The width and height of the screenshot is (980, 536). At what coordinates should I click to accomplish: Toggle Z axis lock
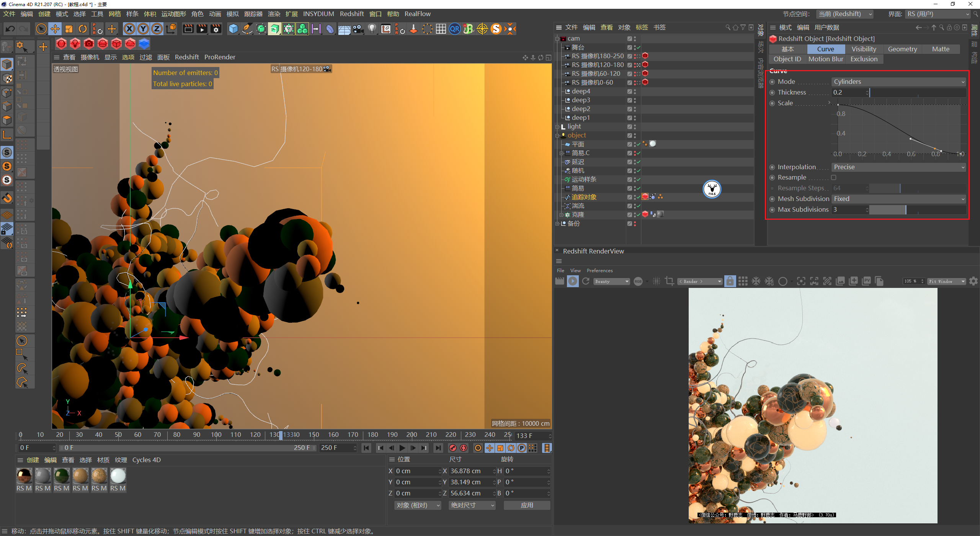157,29
